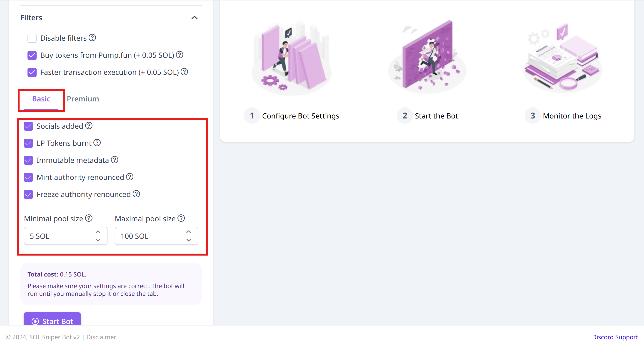The height and width of the screenshot is (347, 644).
Task: Select the Basic filters tab
Action: pyautogui.click(x=41, y=99)
